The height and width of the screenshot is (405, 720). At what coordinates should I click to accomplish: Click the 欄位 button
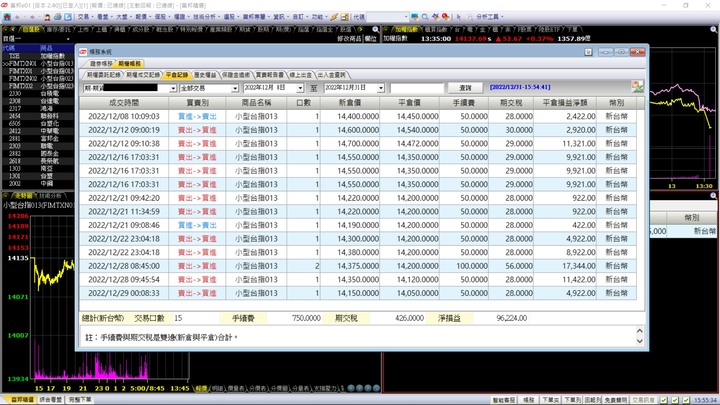pos(371,39)
